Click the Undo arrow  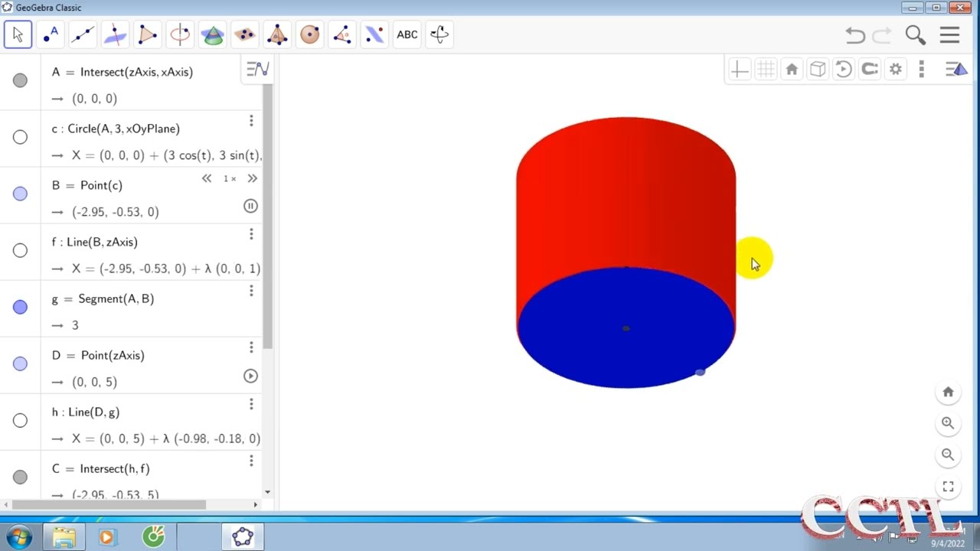click(x=855, y=35)
